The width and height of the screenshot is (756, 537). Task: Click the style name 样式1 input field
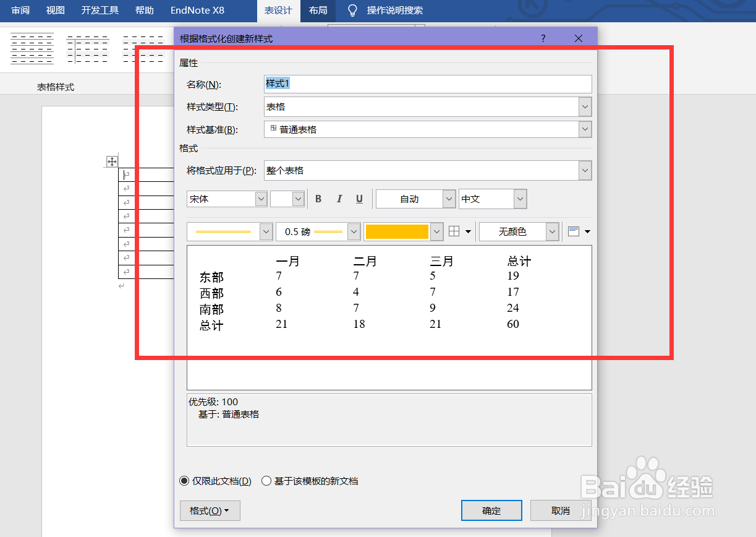(427, 84)
